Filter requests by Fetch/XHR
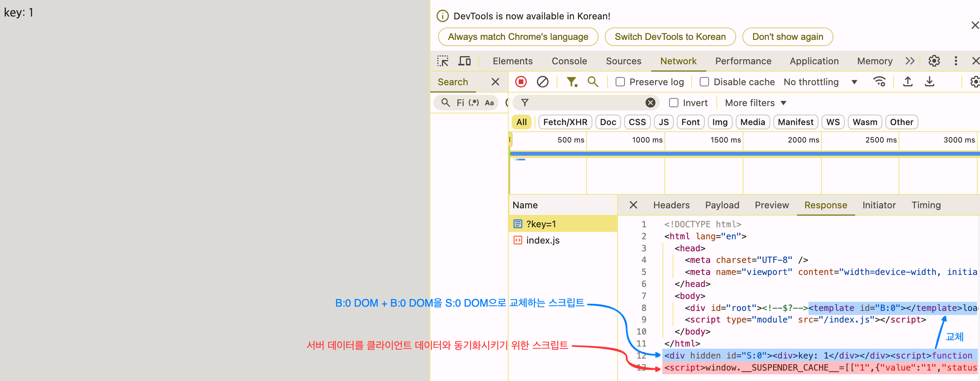 click(x=565, y=122)
